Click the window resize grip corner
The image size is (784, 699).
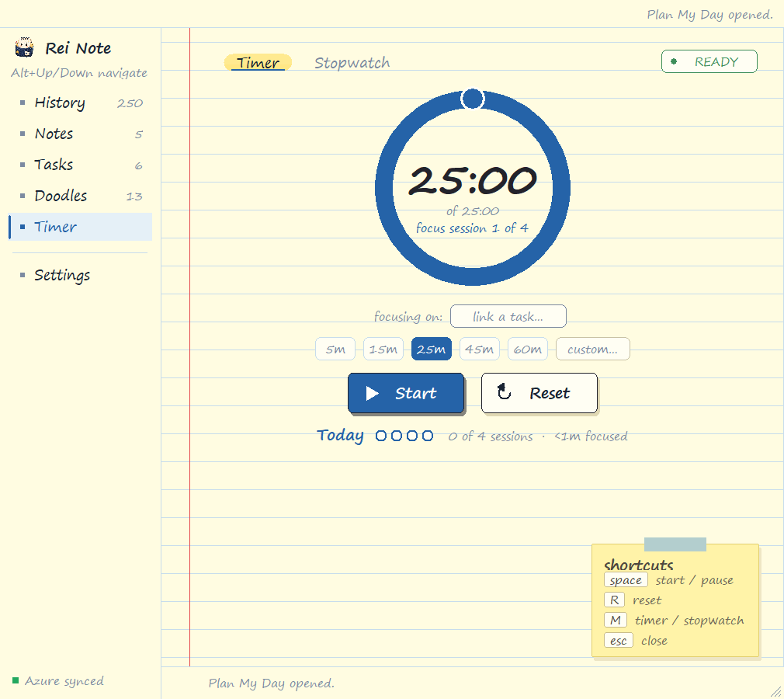point(777,693)
